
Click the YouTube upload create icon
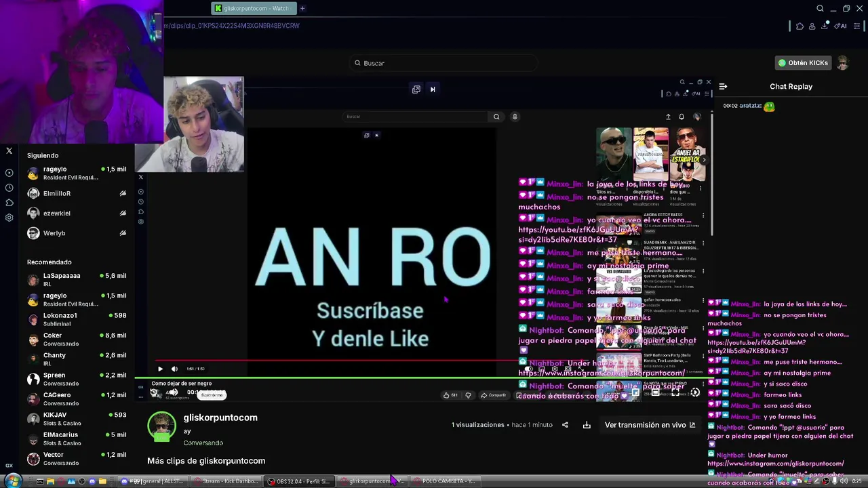click(x=668, y=117)
